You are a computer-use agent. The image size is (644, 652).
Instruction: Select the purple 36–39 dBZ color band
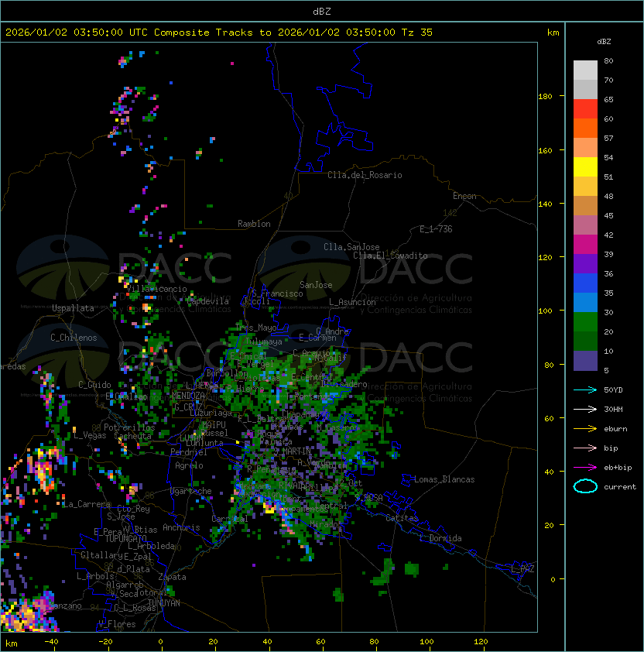[x=585, y=263]
